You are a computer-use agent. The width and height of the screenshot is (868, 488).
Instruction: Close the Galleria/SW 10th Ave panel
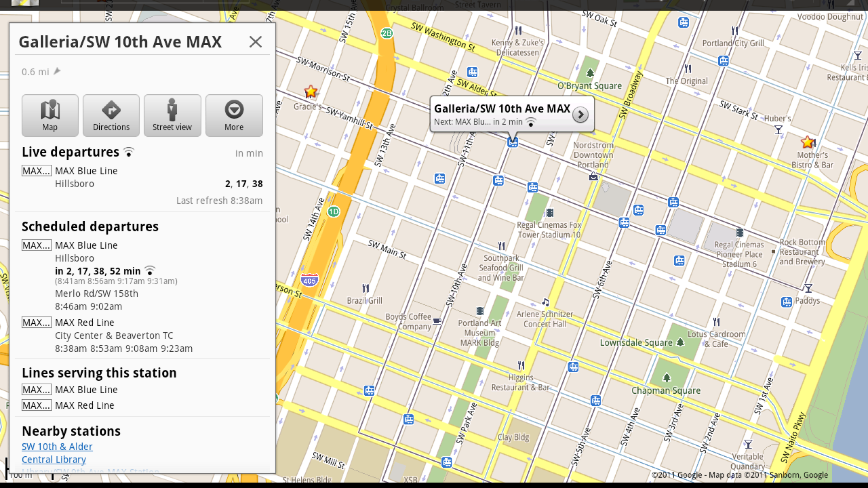pyautogui.click(x=256, y=41)
